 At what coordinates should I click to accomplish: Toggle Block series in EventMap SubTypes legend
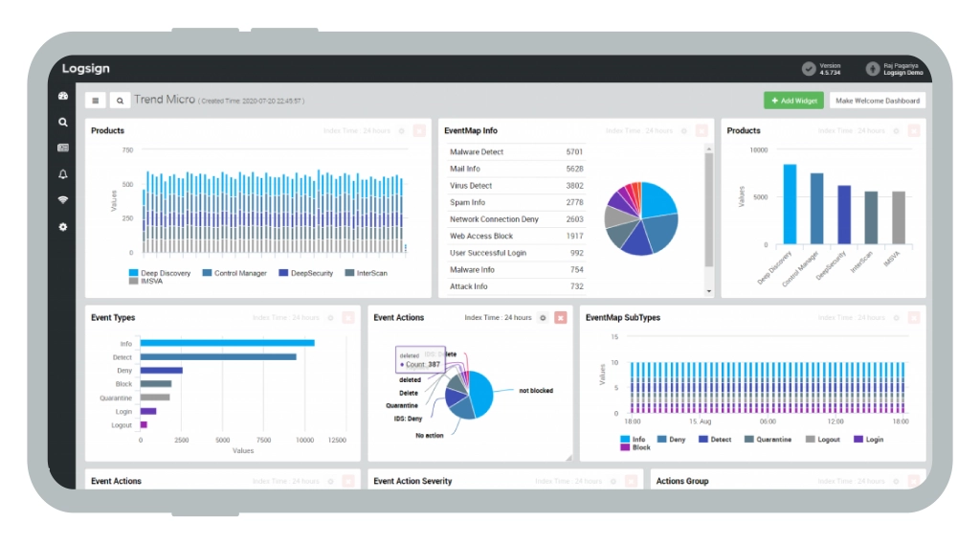point(635,447)
